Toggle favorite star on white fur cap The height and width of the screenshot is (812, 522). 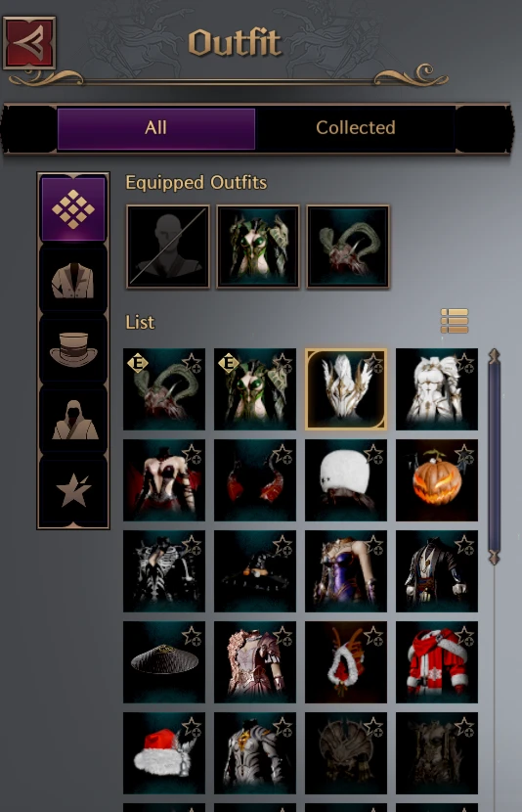[x=374, y=455]
